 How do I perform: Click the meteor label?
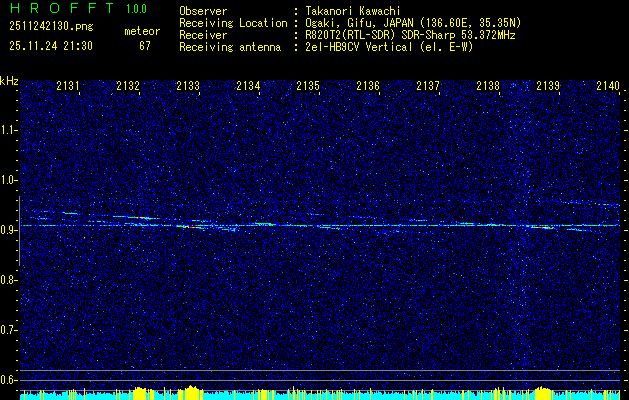click(x=142, y=31)
